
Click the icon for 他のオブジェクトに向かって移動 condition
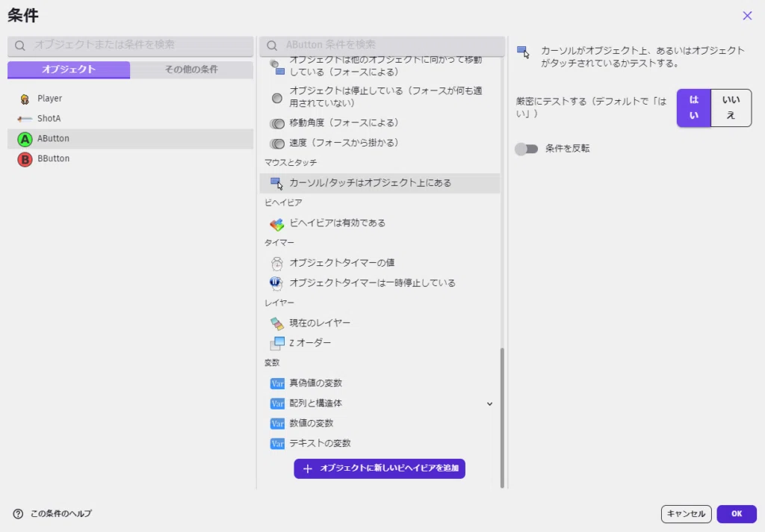pos(277,67)
